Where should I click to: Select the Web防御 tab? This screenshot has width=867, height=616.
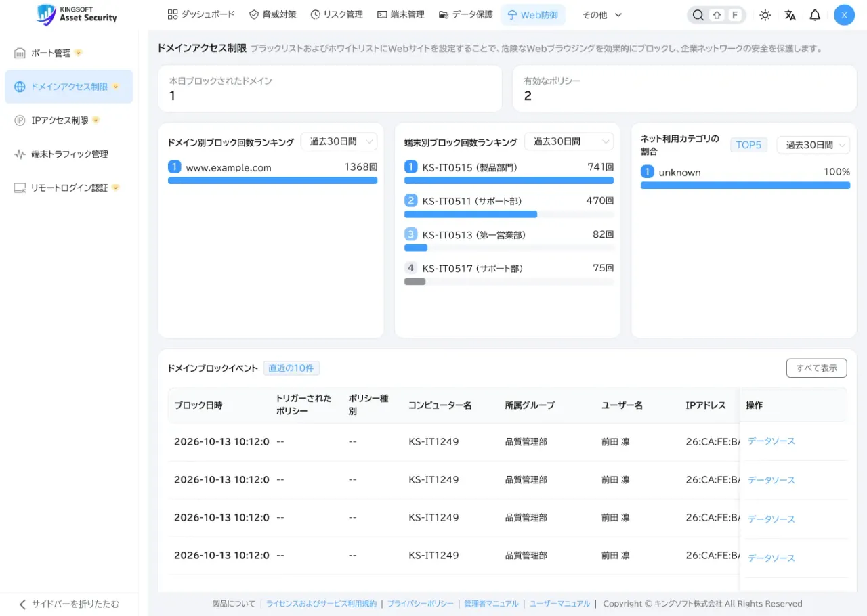[x=533, y=15]
